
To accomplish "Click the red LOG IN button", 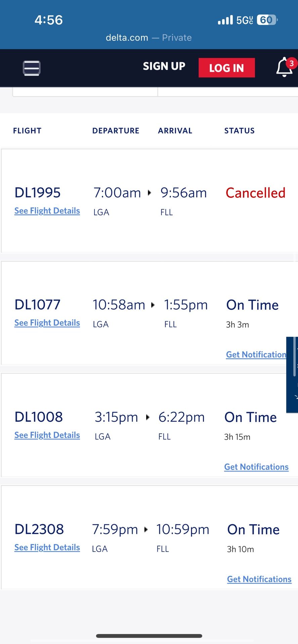I will [x=226, y=68].
